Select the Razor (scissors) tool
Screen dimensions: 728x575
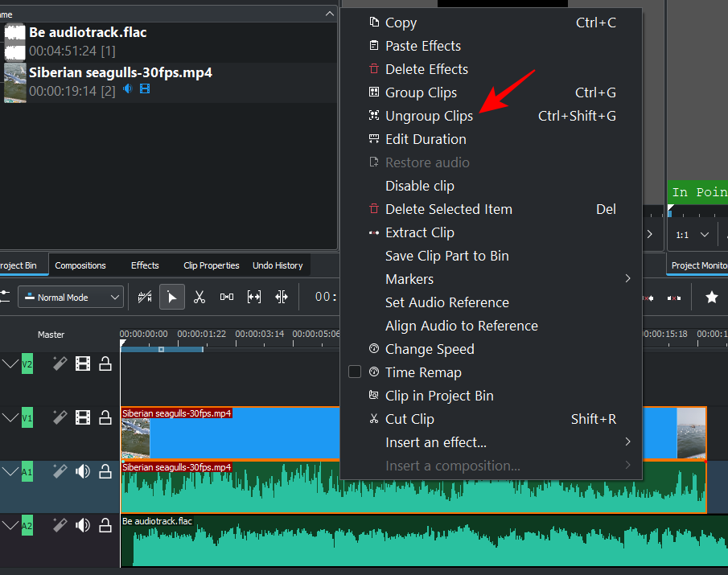click(x=199, y=298)
